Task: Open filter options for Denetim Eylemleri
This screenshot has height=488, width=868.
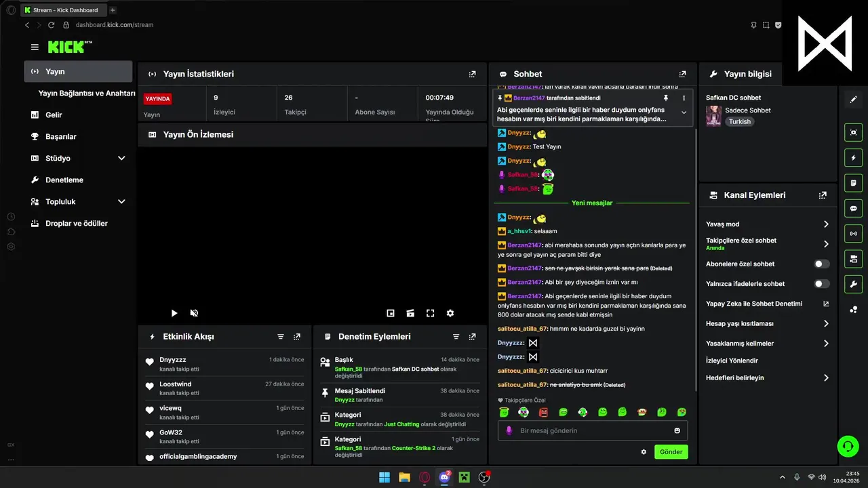Action: [456, 337]
